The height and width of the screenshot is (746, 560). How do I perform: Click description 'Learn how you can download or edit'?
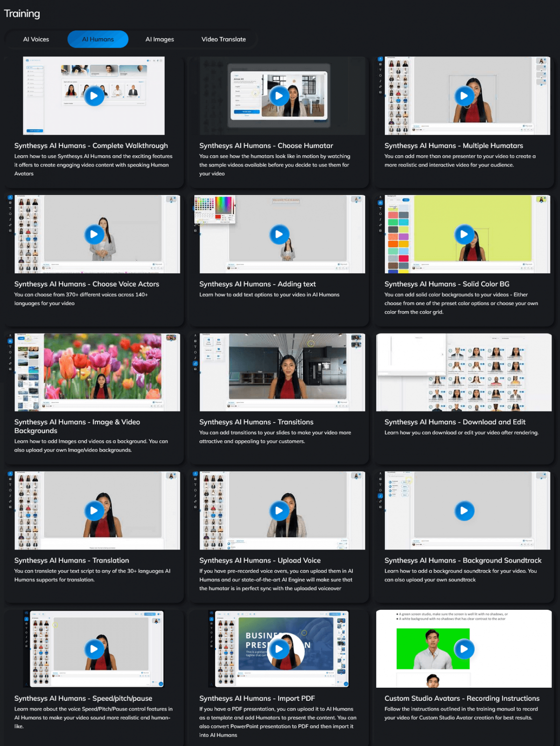click(462, 433)
